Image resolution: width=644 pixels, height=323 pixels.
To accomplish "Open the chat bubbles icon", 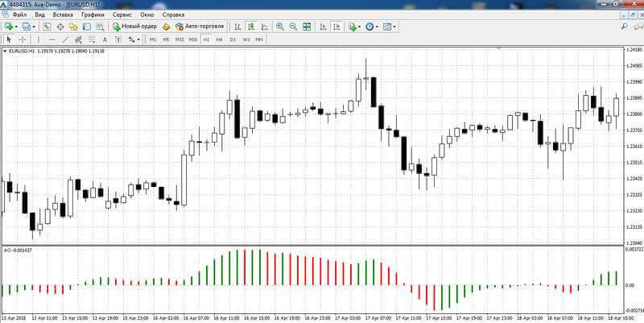I will pos(638,27).
